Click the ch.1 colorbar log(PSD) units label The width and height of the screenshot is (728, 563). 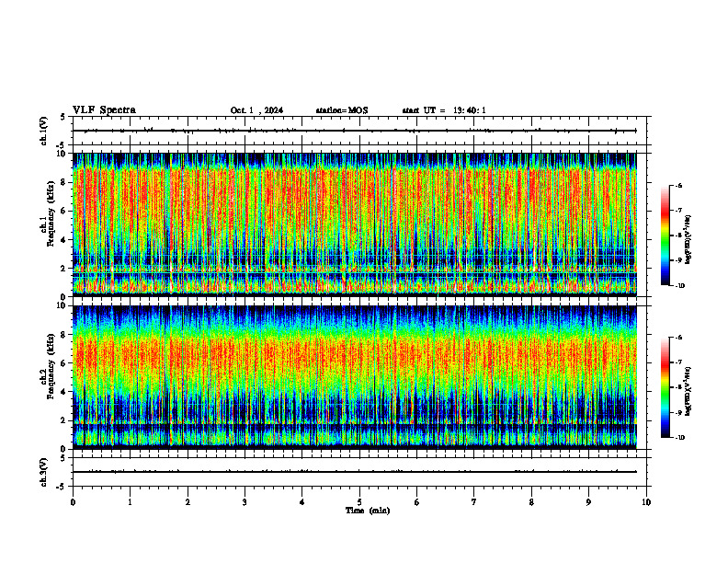688,239
